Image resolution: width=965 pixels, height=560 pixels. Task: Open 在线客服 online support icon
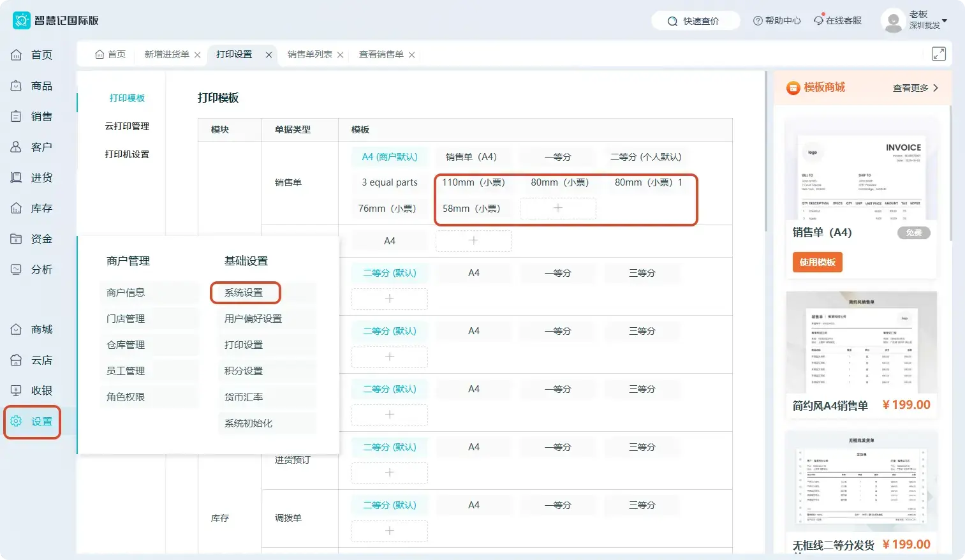(x=819, y=20)
